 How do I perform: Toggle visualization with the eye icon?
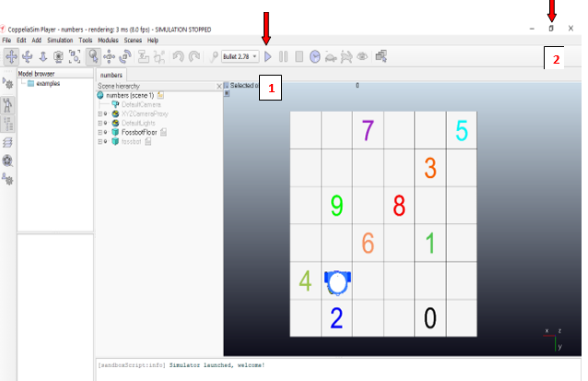click(x=362, y=57)
